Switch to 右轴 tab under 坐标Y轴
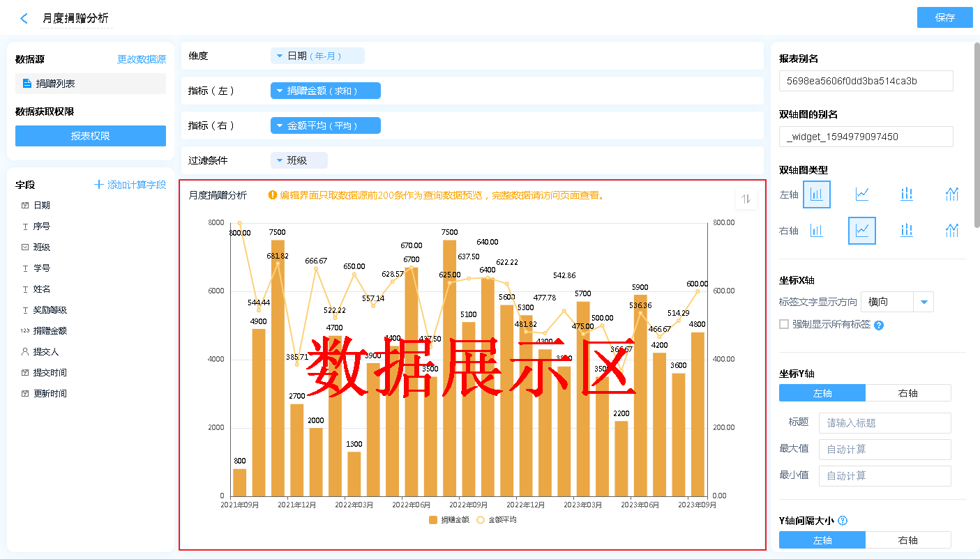 click(907, 393)
